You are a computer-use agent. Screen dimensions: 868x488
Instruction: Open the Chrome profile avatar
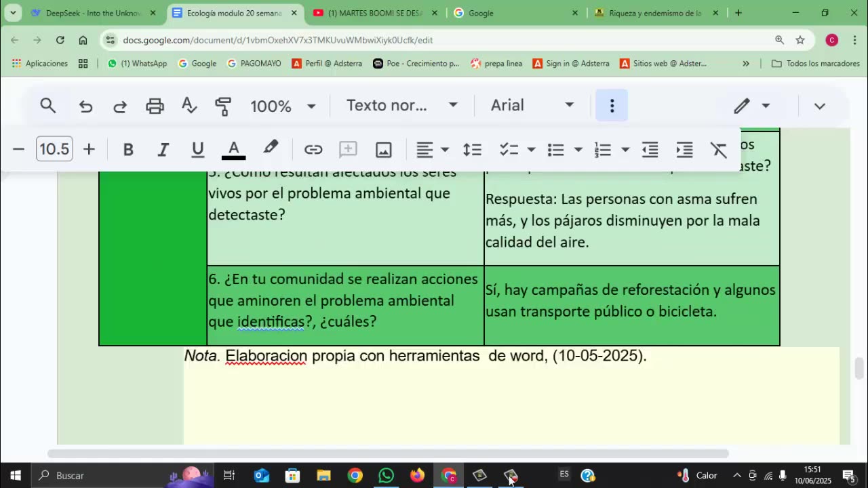[832, 40]
